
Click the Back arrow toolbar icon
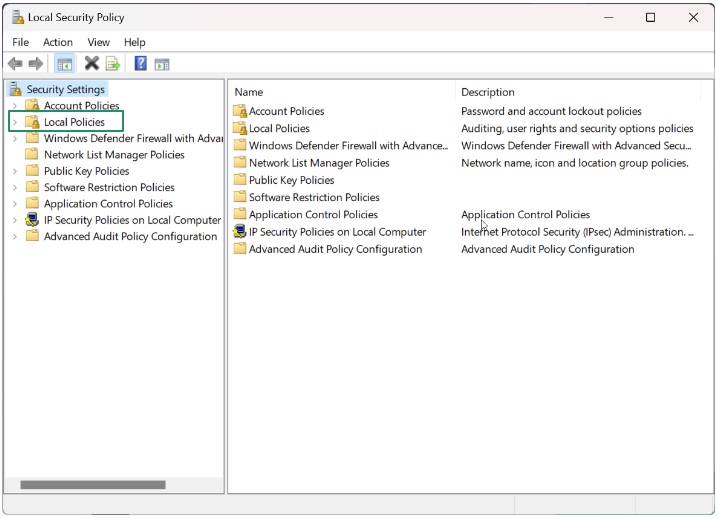[15, 64]
